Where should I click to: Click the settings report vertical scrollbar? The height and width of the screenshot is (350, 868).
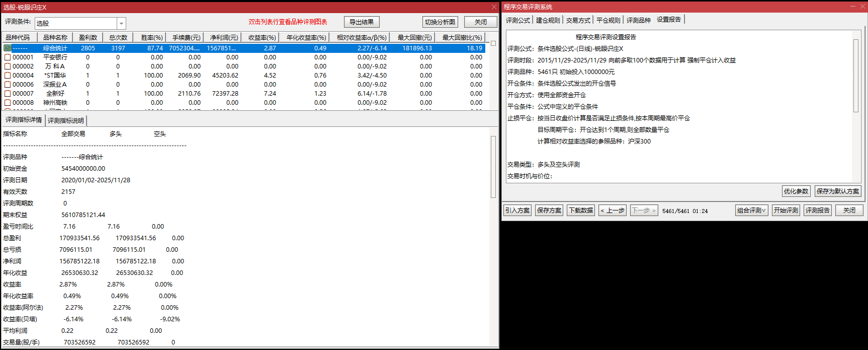coord(856,76)
